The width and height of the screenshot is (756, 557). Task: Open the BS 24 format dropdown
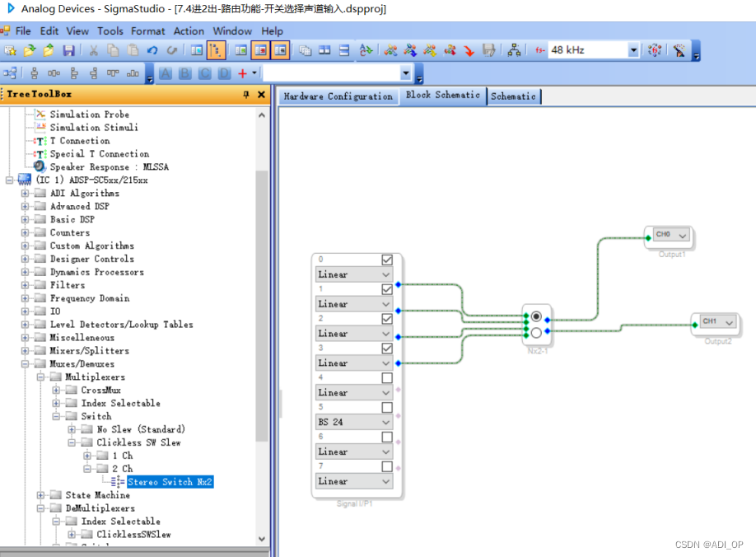[x=353, y=422]
